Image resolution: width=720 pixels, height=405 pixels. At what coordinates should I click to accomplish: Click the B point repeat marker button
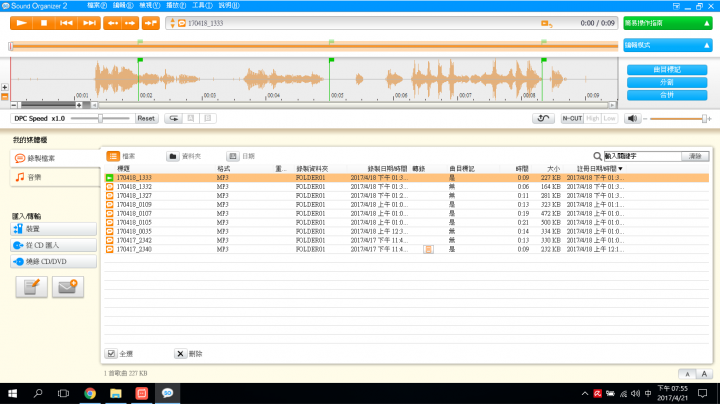(x=208, y=118)
